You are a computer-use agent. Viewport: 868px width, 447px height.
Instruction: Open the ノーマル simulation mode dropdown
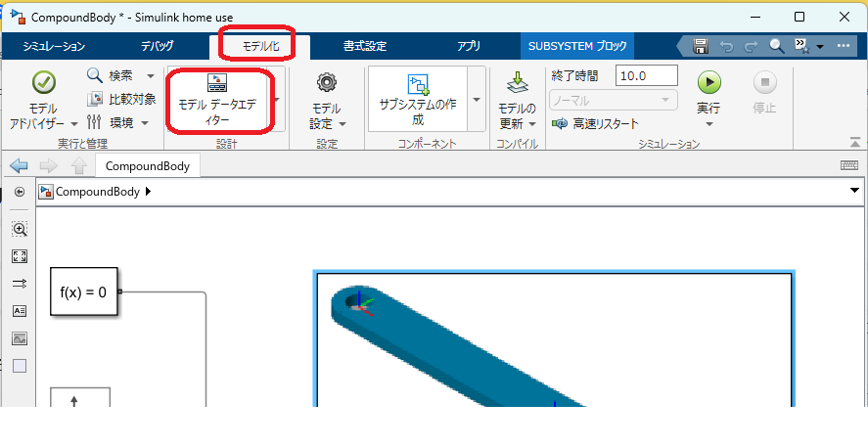pos(613,100)
